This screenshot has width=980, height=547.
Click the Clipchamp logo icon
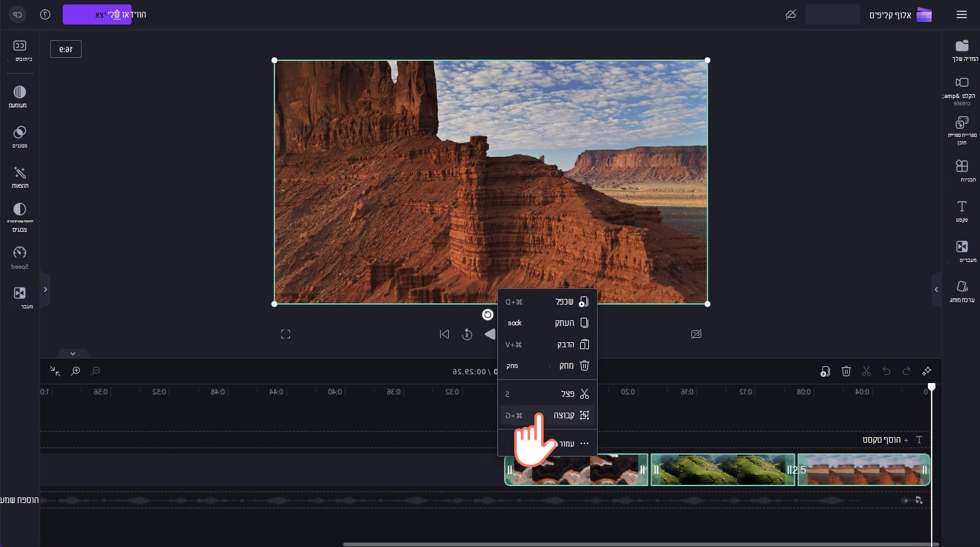[924, 14]
